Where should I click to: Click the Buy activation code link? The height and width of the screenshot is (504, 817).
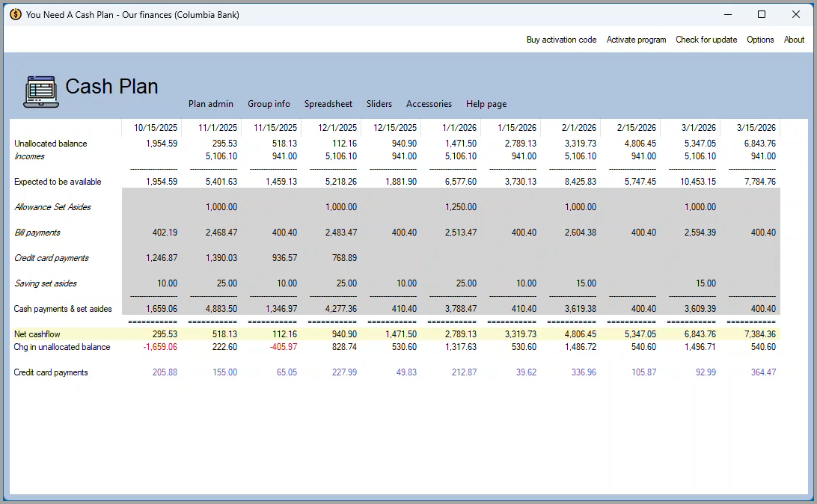point(561,40)
